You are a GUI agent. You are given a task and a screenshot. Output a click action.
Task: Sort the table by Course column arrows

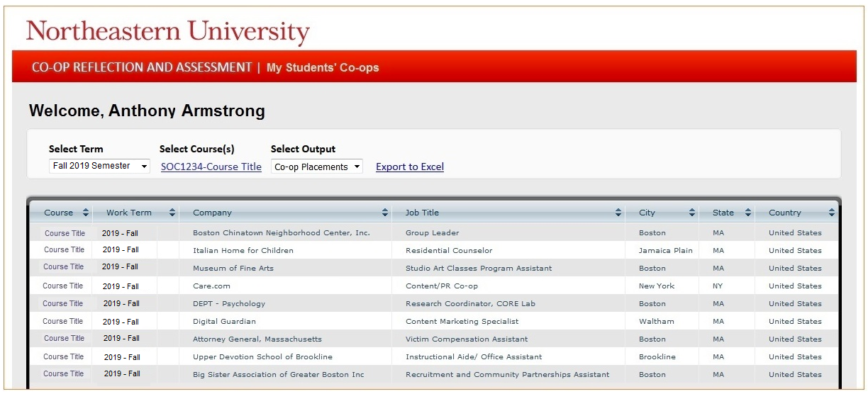pyautogui.click(x=86, y=213)
